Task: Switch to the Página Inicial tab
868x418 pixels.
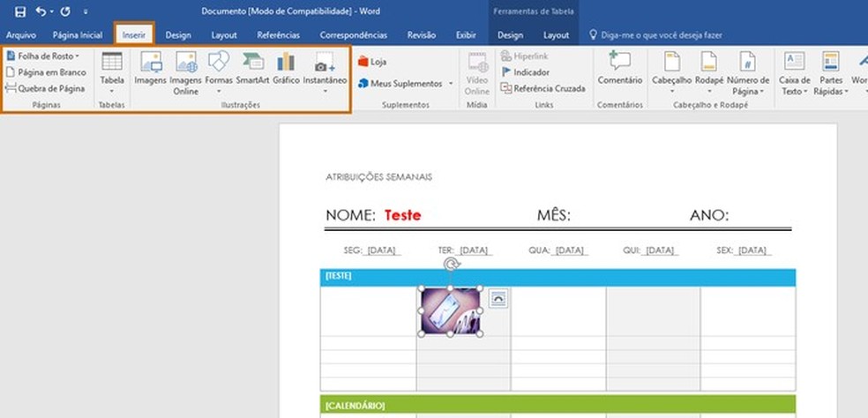Action: [78, 35]
